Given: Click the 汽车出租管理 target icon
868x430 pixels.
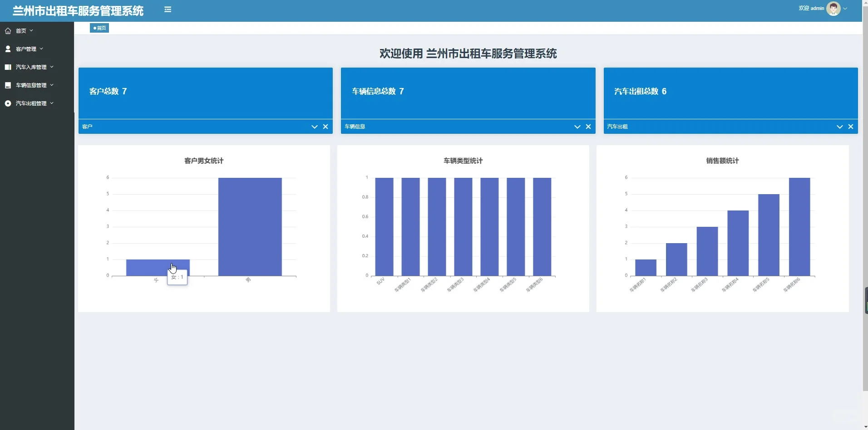Looking at the screenshot, I should pos(8,103).
